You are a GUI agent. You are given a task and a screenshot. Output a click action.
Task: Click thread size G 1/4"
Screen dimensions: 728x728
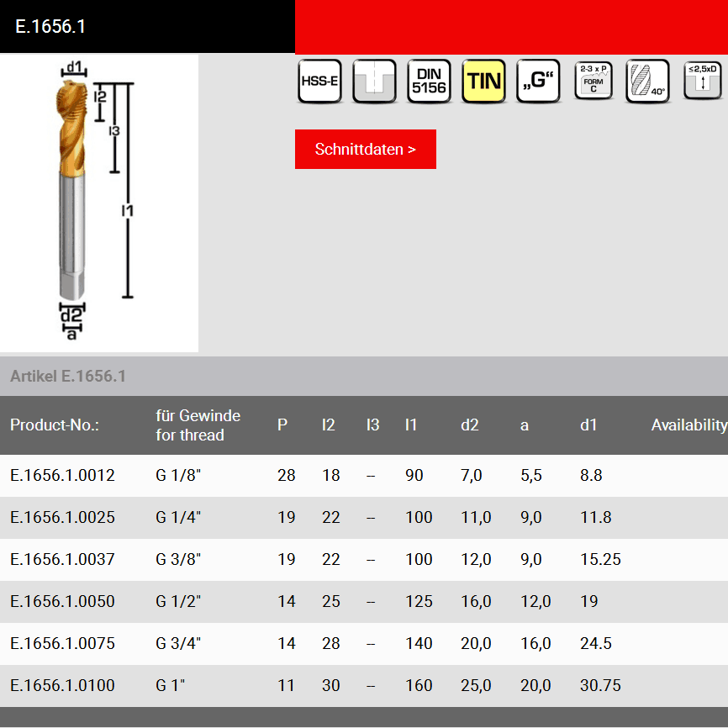coord(178,517)
